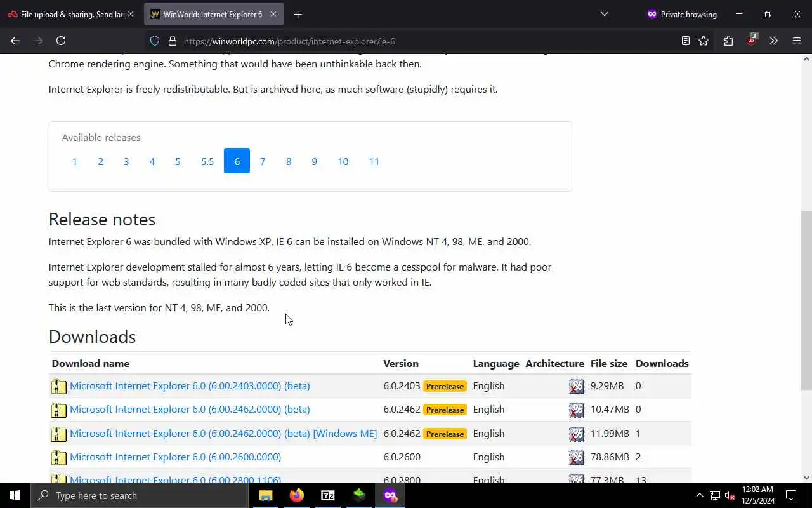812x508 pixels.
Task: Open the muted volume tray icon
Action: pos(730,495)
